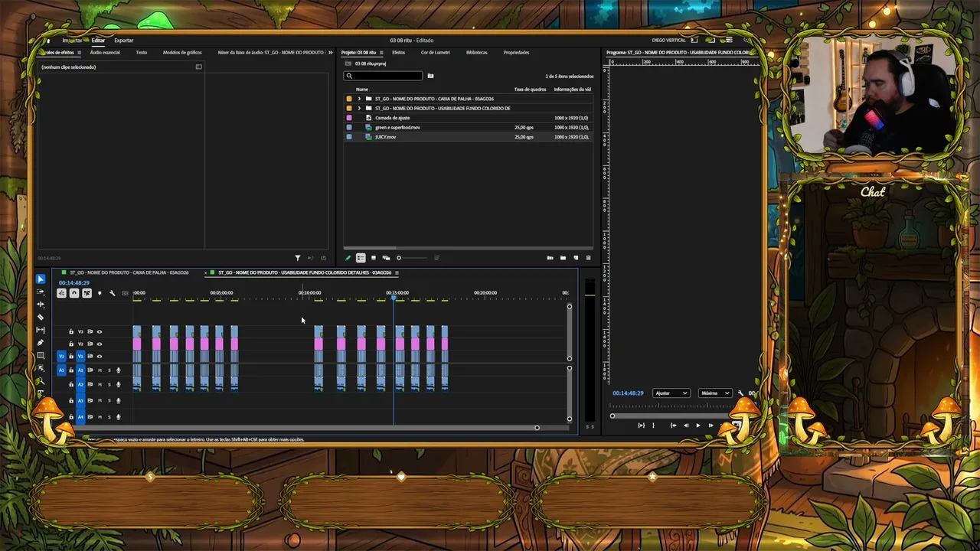Open timeline sequence panel menu
980x551 pixels.
397,272
